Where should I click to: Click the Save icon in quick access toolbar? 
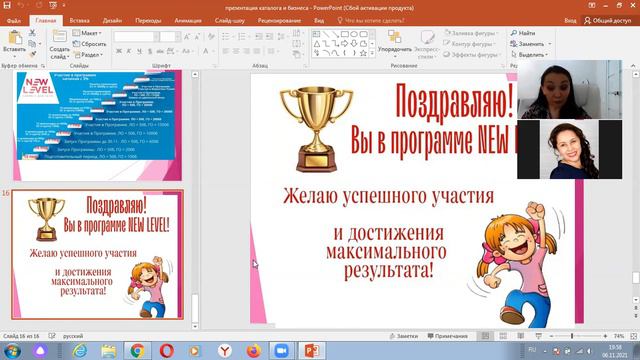point(7,5)
